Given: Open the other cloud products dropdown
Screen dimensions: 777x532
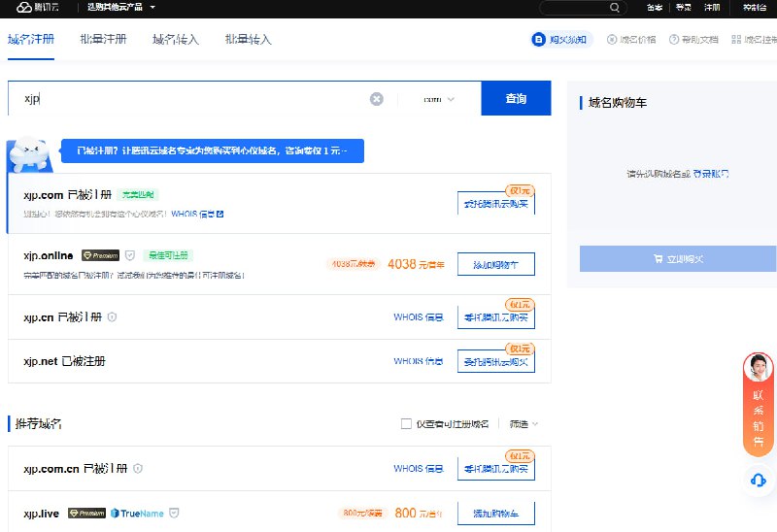Looking at the screenshot, I should tap(120, 8).
